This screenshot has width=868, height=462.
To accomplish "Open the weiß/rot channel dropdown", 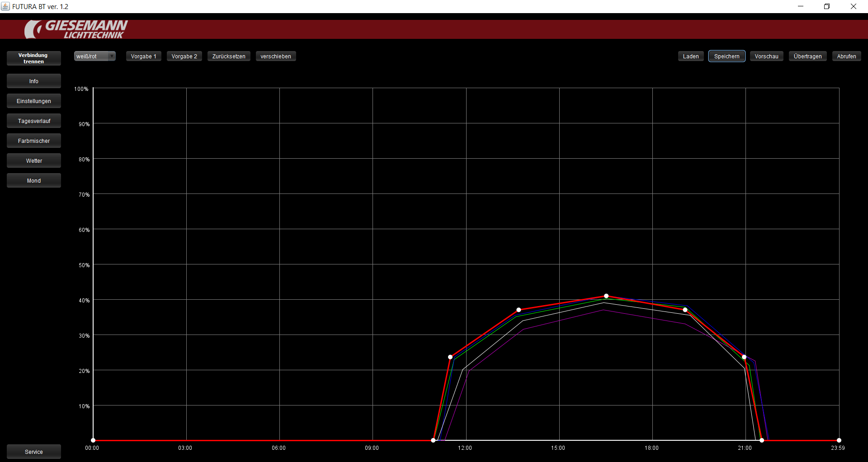I will click(x=94, y=56).
